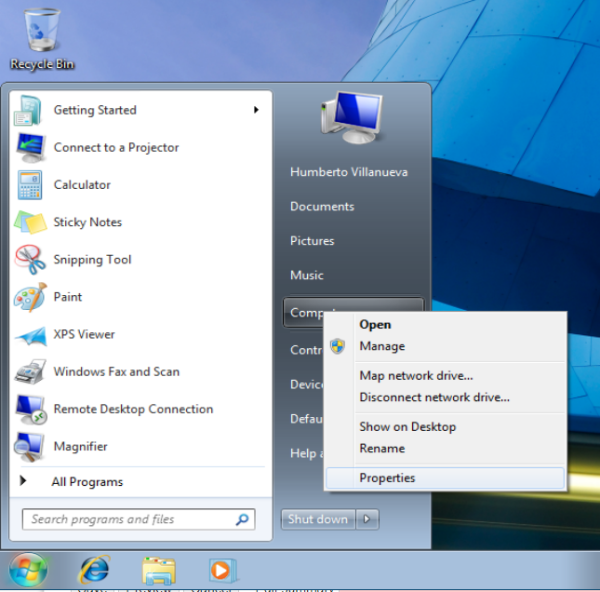Open Windows Explorer folder on taskbar
The height and width of the screenshot is (592, 600).
coord(159,571)
